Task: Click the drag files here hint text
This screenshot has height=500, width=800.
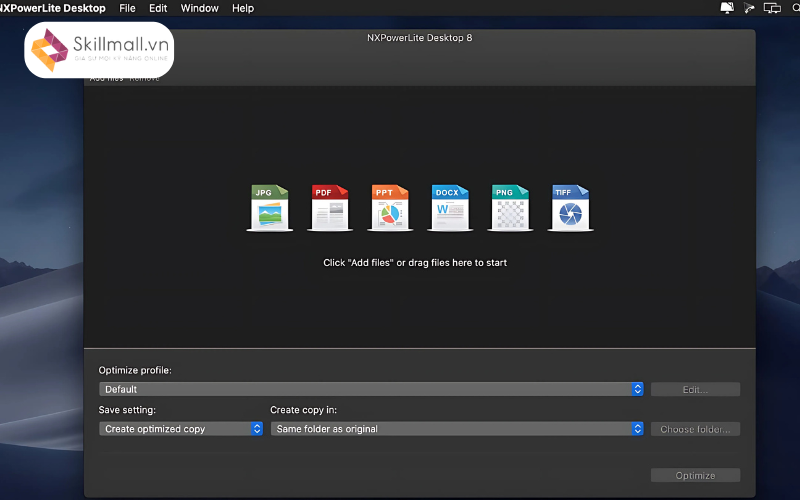Action: (415, 263)
